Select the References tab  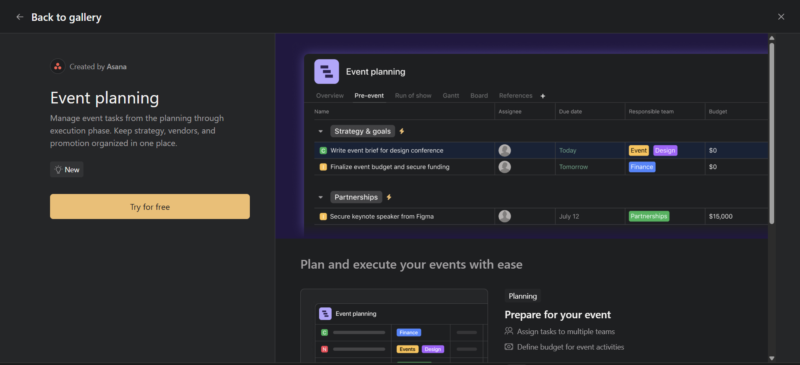(x=515, y=95)
